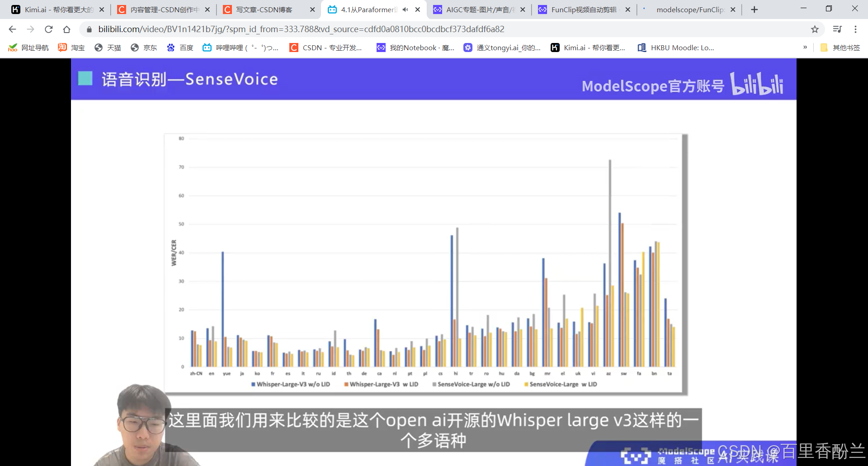868x466 pixels.
Task: Close the Kimi.ai tab
Action: [102, 10]
